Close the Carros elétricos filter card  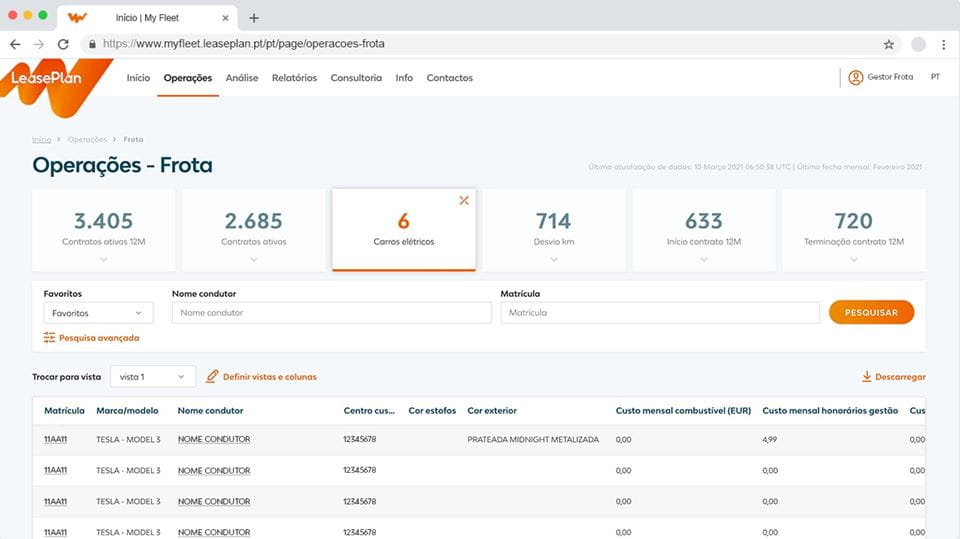tap(464, 200)
